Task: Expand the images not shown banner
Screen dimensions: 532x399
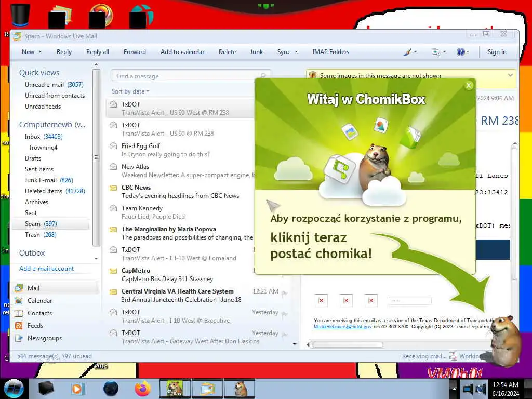Action: pyautogui.click(x=510, y=75)
